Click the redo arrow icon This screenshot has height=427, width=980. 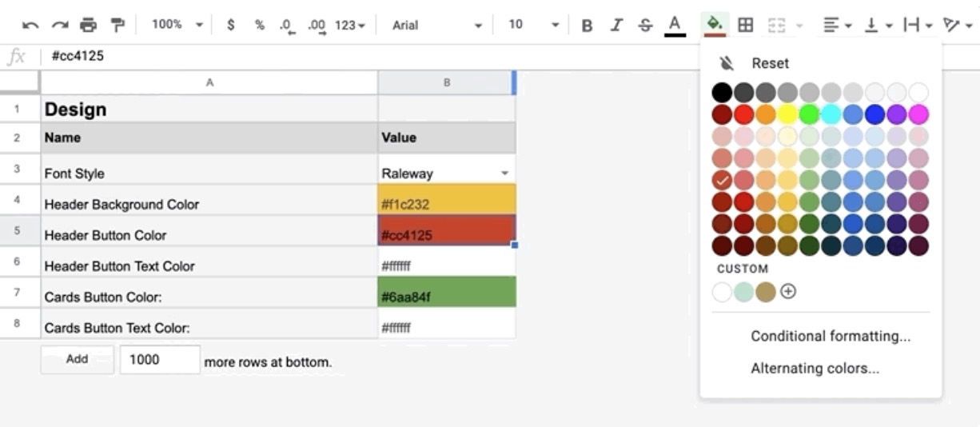[x=59, y=26]
